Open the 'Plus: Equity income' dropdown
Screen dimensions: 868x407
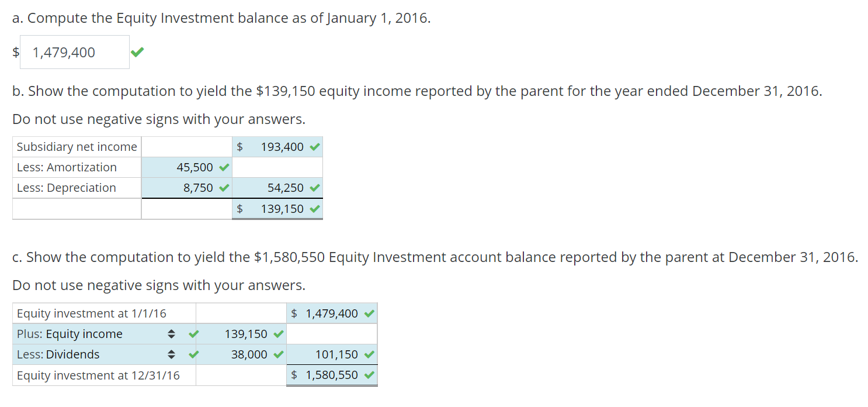(x=171, y=334)
